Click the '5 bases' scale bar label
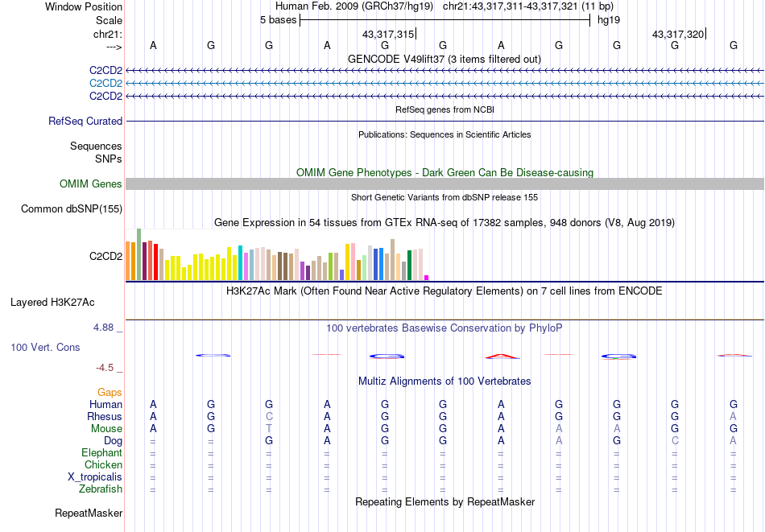The width and height of the screenshot is (765, 532). pos(278,20)
